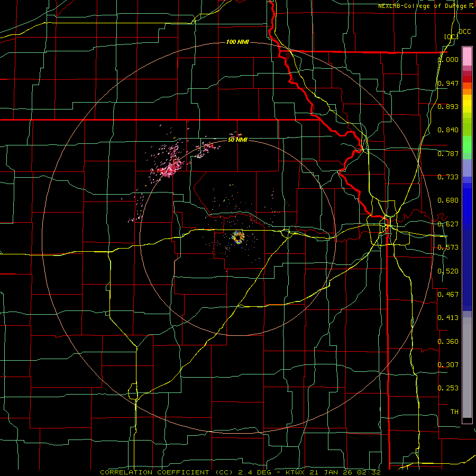Viewport: 476px width, 476px height.
Task: Click the 0.680 legend value
Action: tap(448, 200)
